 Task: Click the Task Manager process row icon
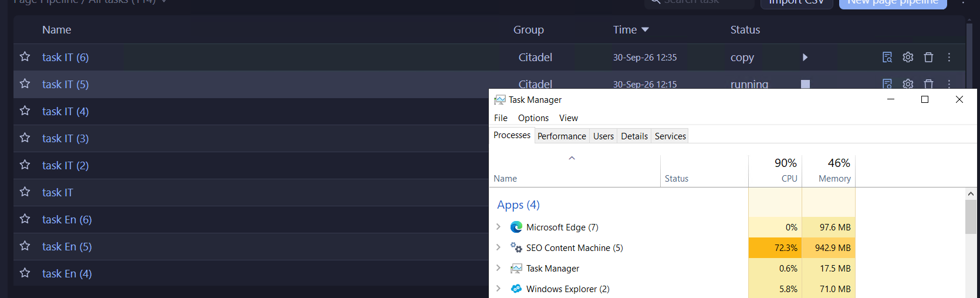[x=516, y=268]
